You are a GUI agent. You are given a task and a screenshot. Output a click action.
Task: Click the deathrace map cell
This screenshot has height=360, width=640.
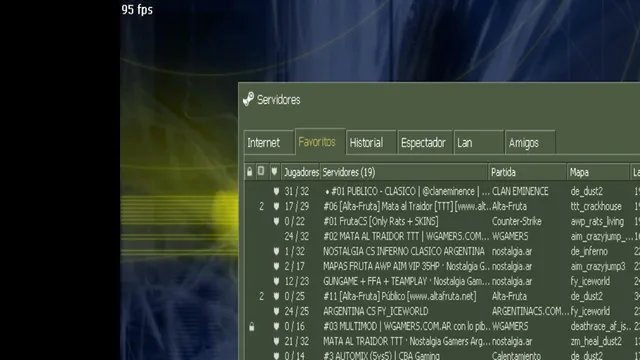[601, 327]
